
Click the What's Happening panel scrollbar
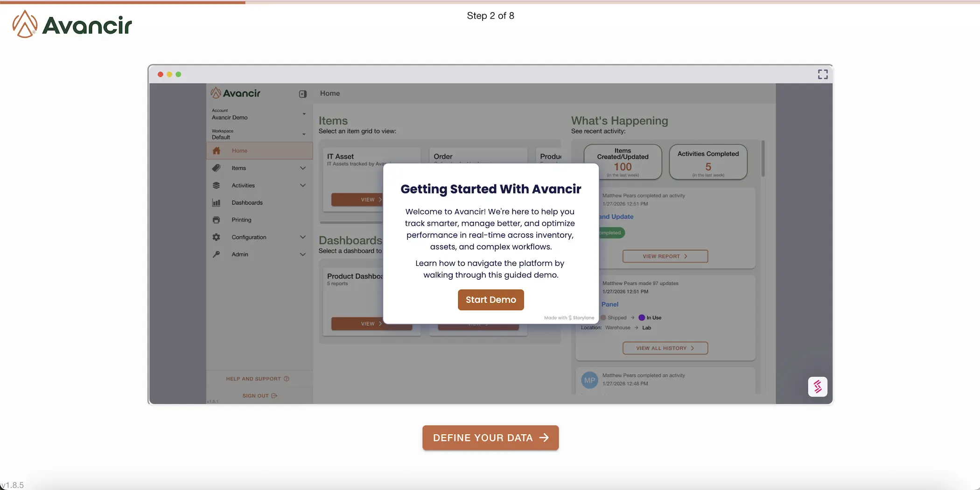click(763, 159)
